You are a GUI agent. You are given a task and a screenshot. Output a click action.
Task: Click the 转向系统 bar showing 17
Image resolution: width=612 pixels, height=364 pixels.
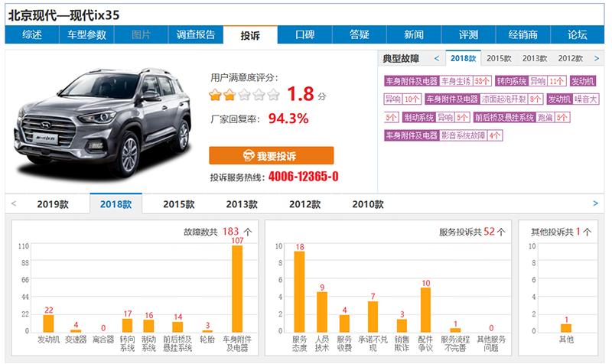(x=127, y=325)
